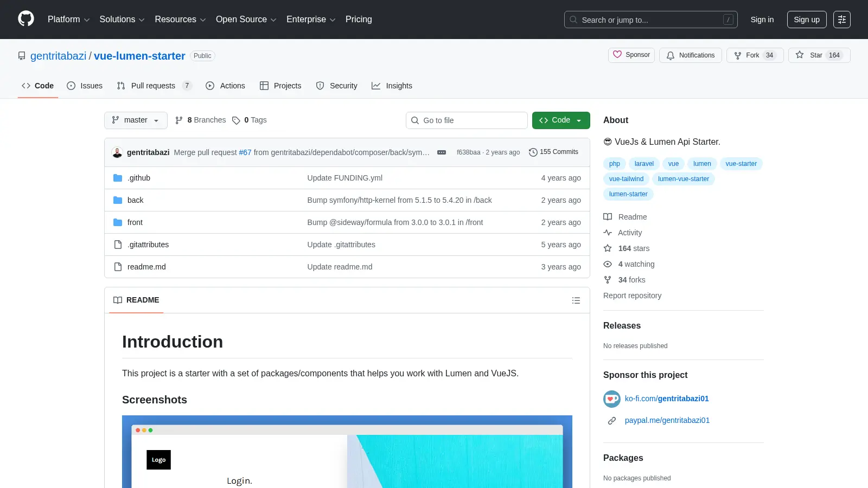Open the GitHub homepage logo
This screenshot has width=868, height=488.
click(26, 19)
